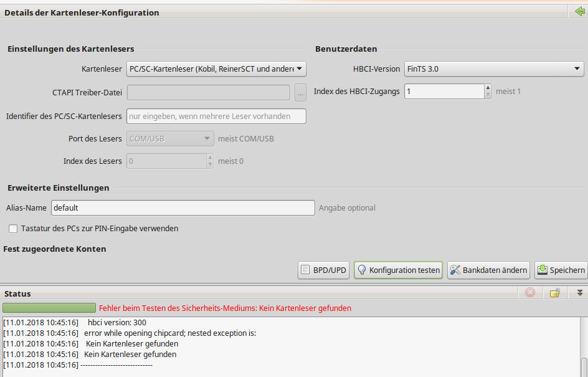Click the PC/SC-Kartenleser identifier field
Viewport: 588px width, 377px height.
pos(216,116)
